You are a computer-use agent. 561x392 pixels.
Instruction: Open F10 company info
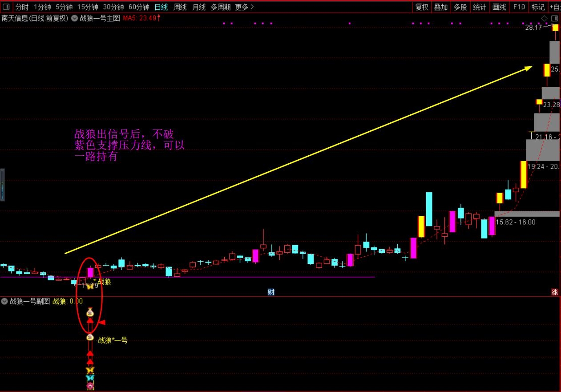click(x=519, y=7)
